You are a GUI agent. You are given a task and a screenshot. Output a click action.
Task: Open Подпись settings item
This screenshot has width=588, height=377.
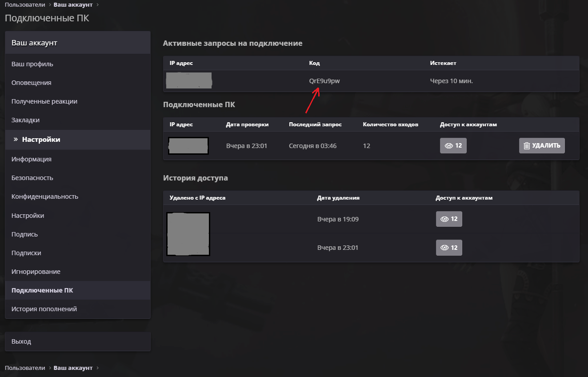[24, 234]
